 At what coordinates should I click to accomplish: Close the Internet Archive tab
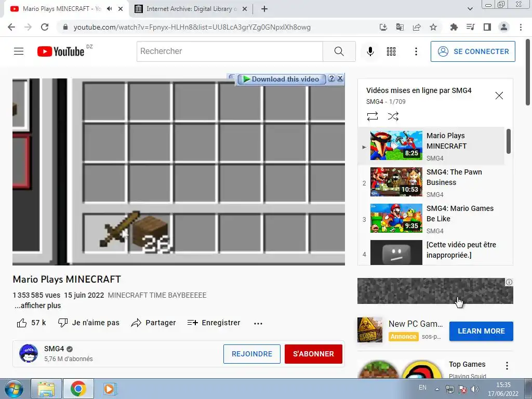(244, 9)
